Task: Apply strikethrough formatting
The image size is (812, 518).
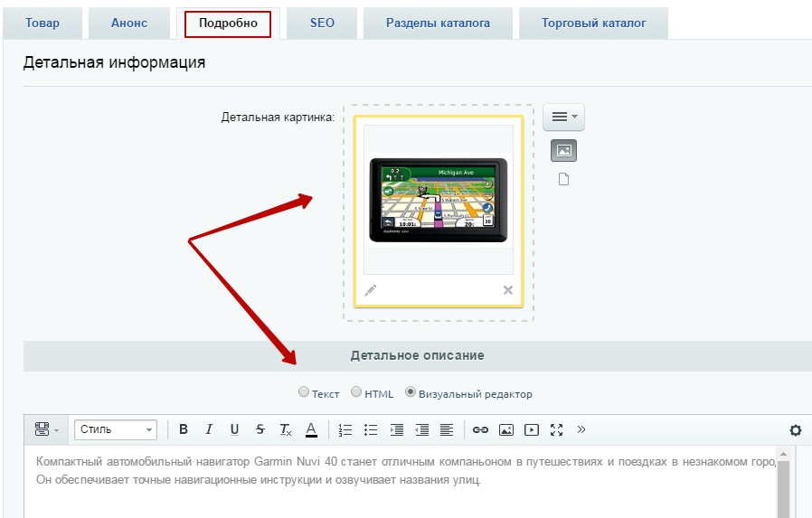Action: [260, 429]
